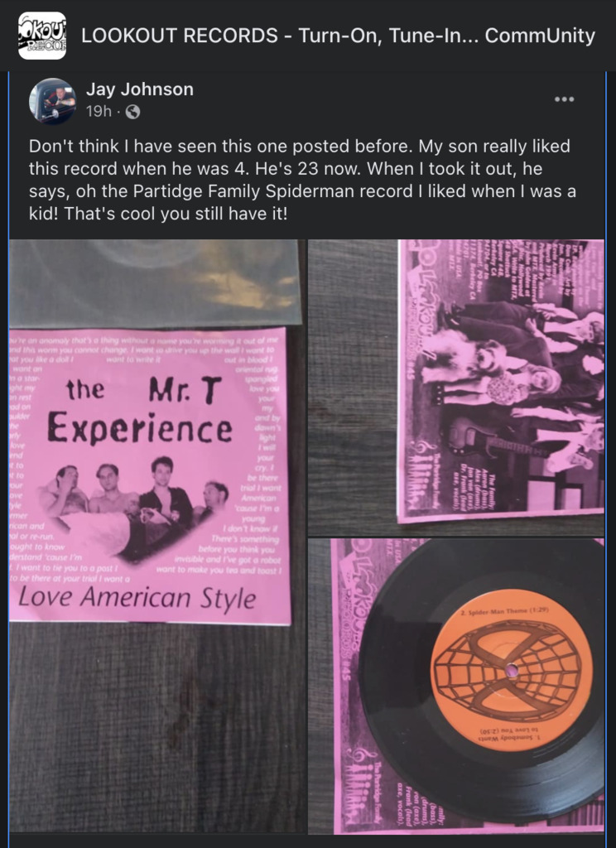616x848 pixels.
Task: Click the 19h post timestamp
Action: tap(99, 112)
